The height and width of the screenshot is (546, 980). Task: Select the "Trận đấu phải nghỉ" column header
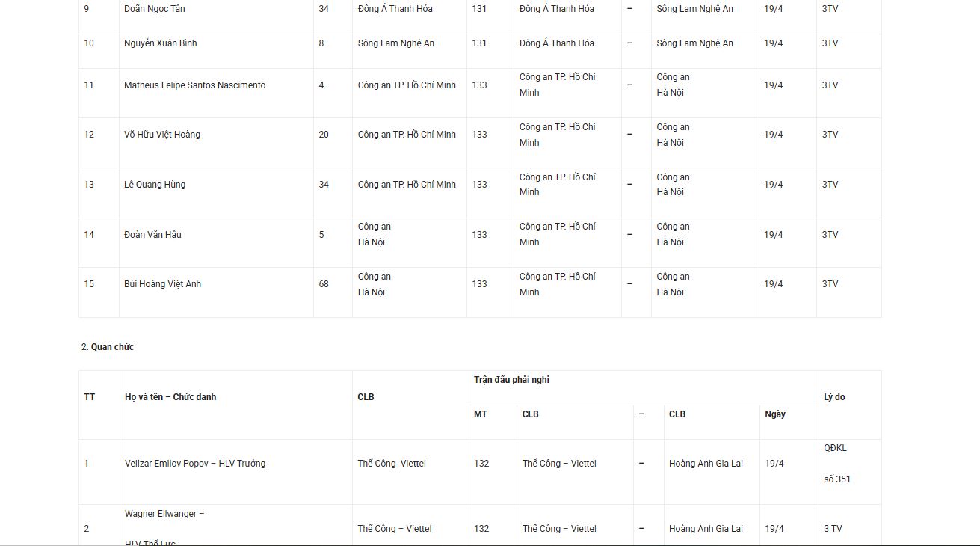pyautogui.click(x=511, y=380)
